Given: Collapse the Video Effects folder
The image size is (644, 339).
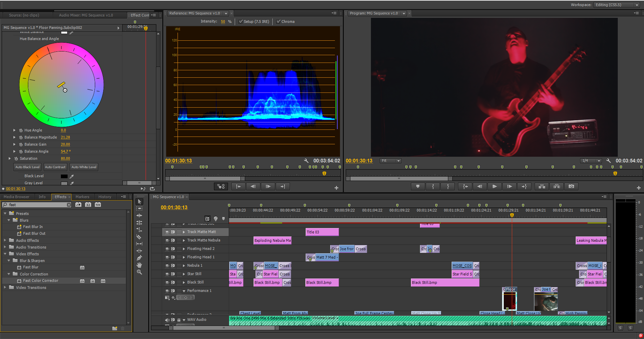Looking at the screenshot, I should (5, 254).
